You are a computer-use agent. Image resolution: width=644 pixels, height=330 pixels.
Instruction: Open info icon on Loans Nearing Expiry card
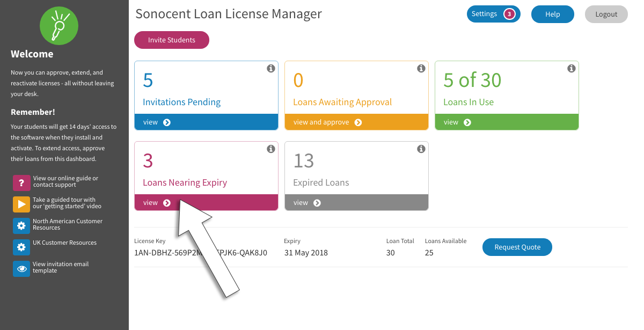271,149
